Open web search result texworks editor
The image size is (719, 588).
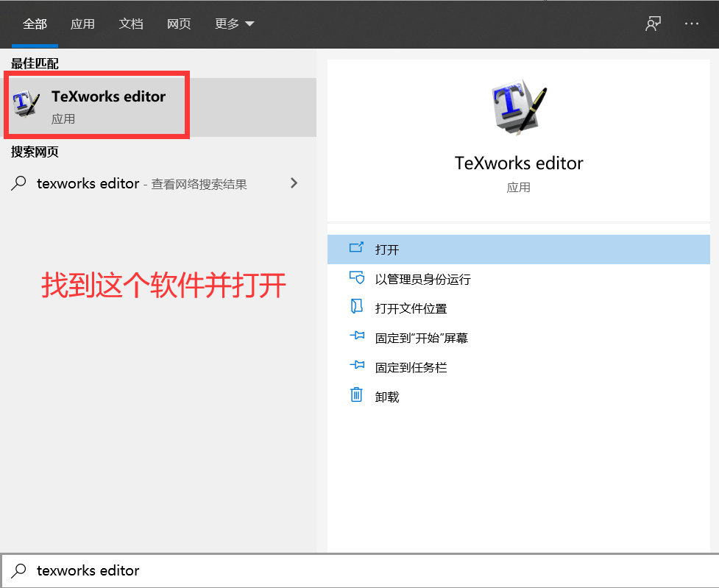point(158,183)
